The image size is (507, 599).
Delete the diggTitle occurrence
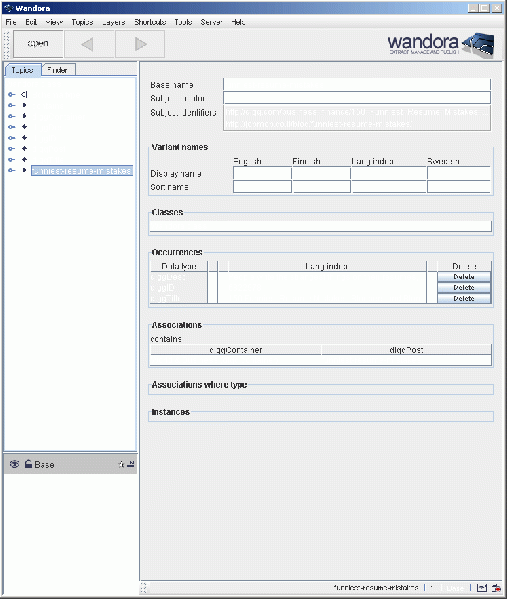(x=464, y=298)
